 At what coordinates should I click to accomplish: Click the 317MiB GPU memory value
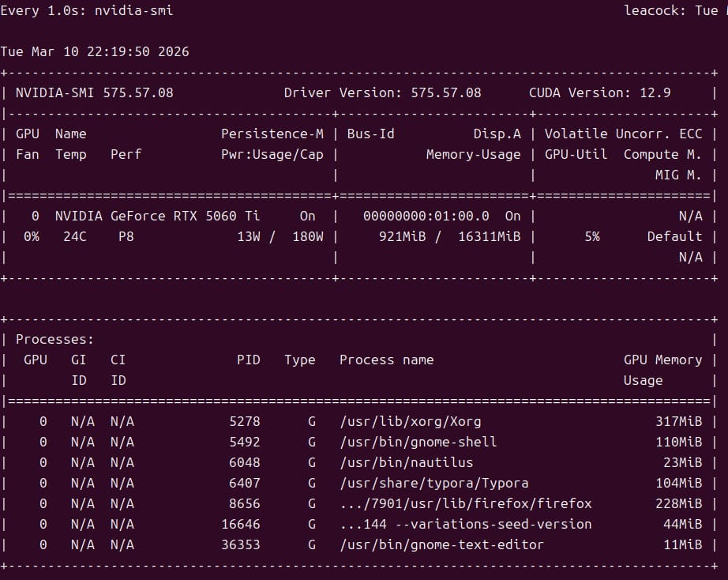[678, 421]
